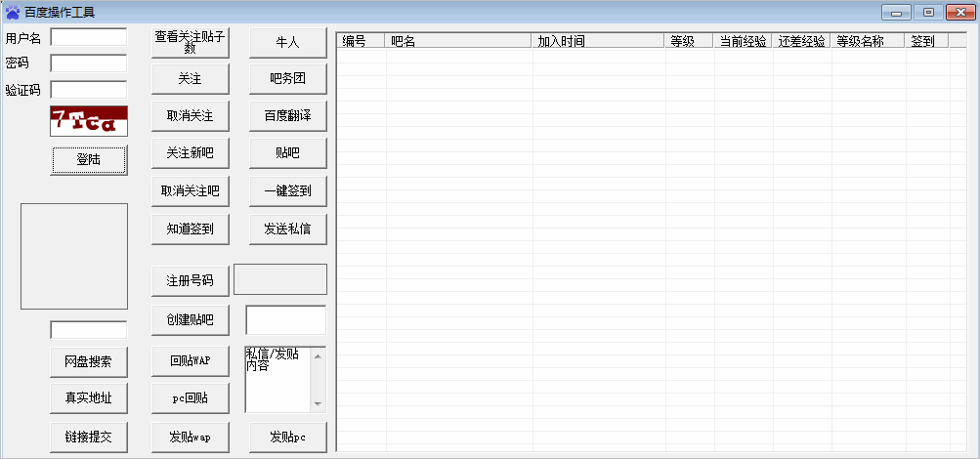Click the 发送私信 send message button
The height and width of the screenshot is (459, 980).
pyautogui.click(x=288, y=229)
